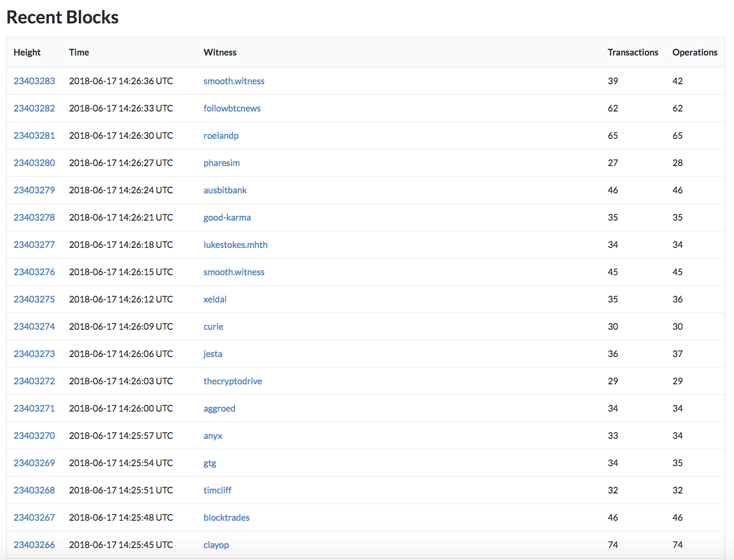The image size is (734, 560).
Task: Click the Witness column header
Action: click(220, 52)
